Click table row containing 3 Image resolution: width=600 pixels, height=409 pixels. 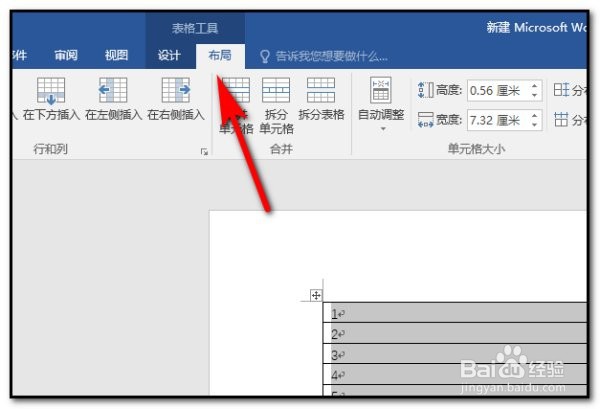(455, 354)
